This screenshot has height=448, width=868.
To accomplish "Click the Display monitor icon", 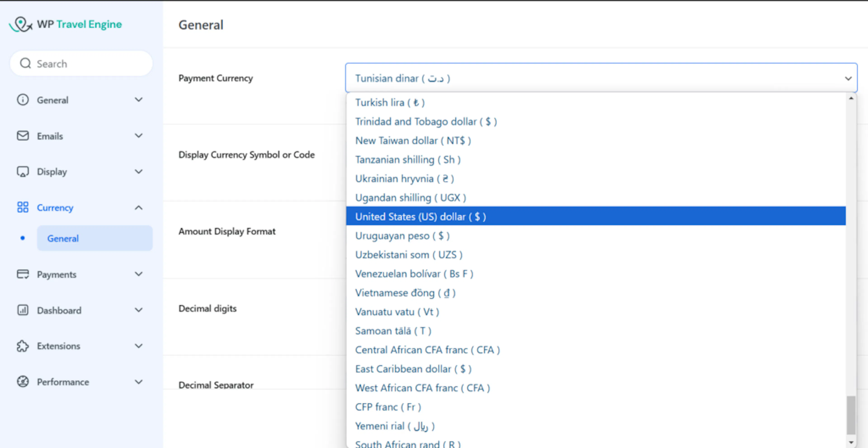I will [x=23, y=172].
